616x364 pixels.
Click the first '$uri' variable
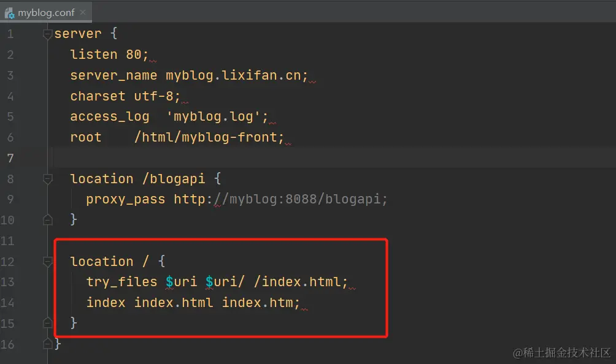click(x=181, y=282)
